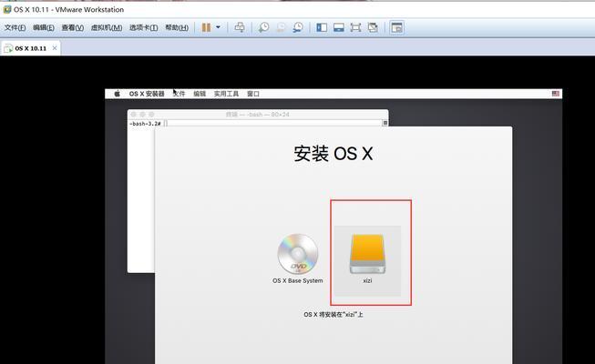
Task: Select the OS X 10.11 VM tab
Action: (30, 48)
